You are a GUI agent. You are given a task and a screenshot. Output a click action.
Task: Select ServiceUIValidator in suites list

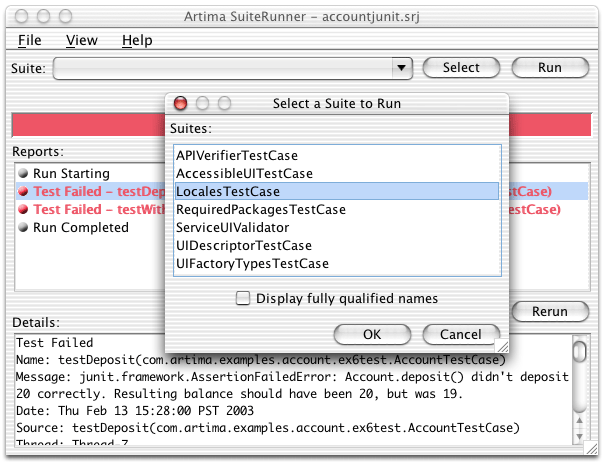coord(338,228)
